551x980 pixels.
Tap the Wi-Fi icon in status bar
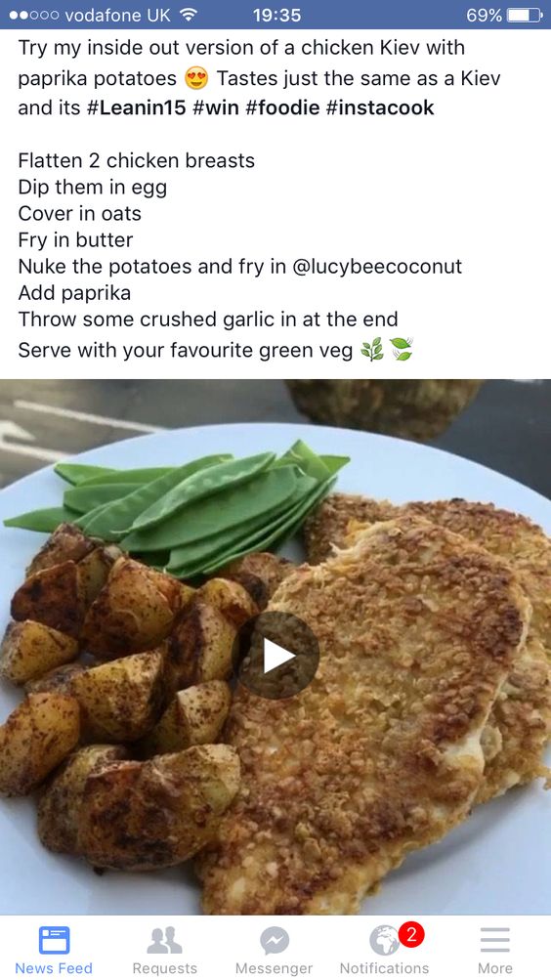(188, 15)
